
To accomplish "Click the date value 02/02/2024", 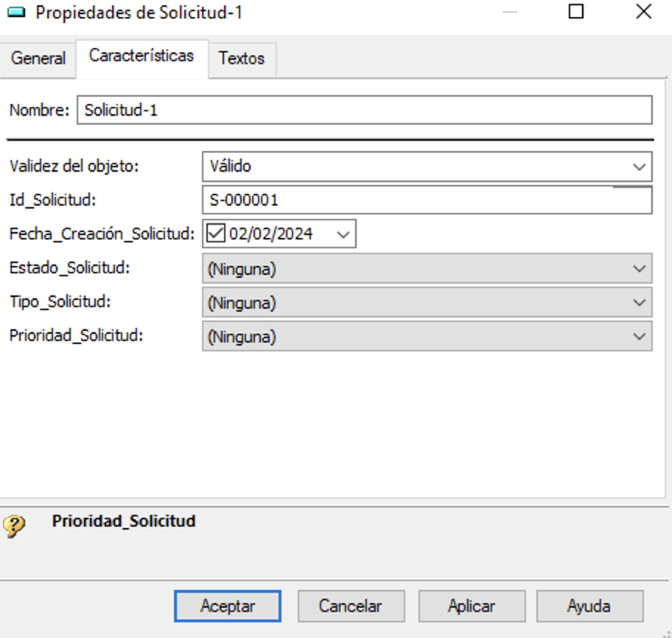I will [271, 234].
